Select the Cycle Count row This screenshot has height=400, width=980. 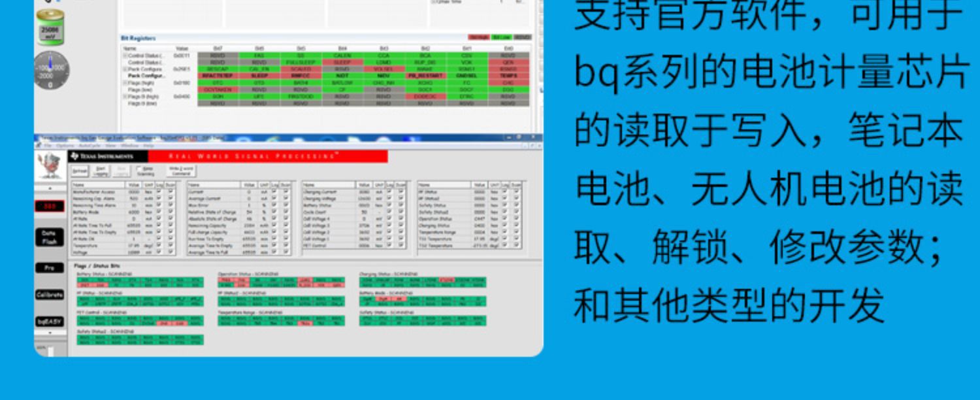[x=355, y=212]
